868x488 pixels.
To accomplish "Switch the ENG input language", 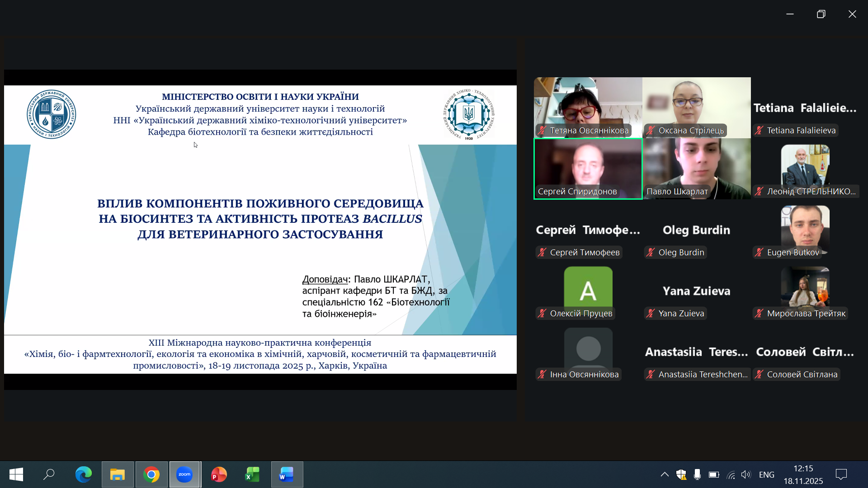I will coord(767,474).
